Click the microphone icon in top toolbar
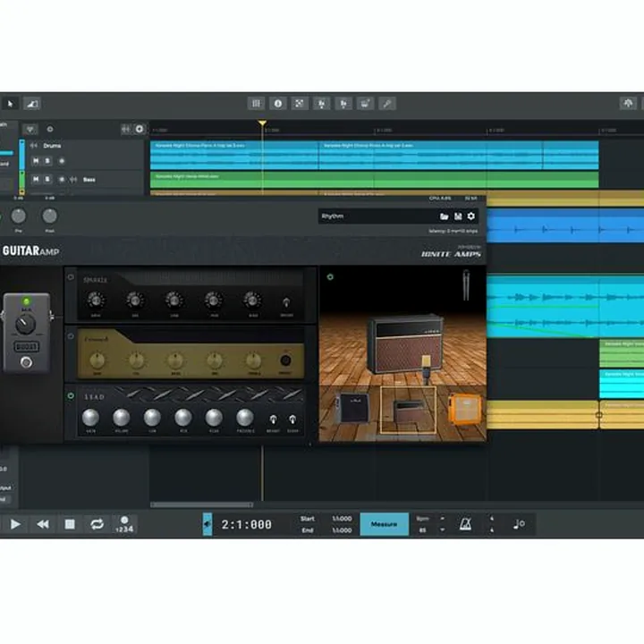 pyautogui.click(x=387, y=104)
